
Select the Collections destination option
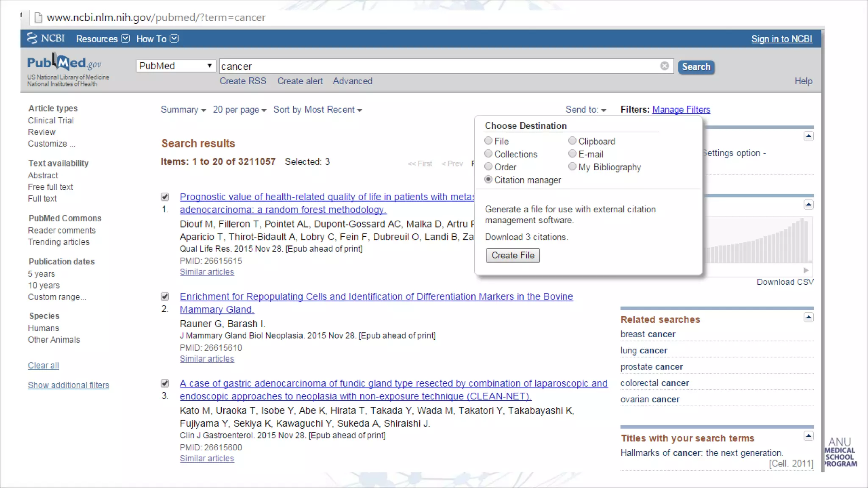(488, 154)
